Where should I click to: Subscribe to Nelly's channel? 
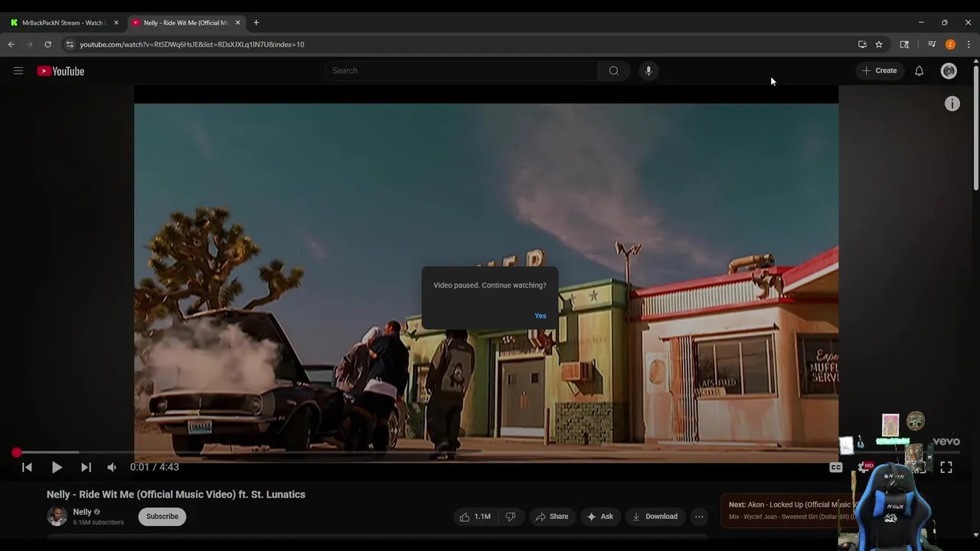click(162, 517)
